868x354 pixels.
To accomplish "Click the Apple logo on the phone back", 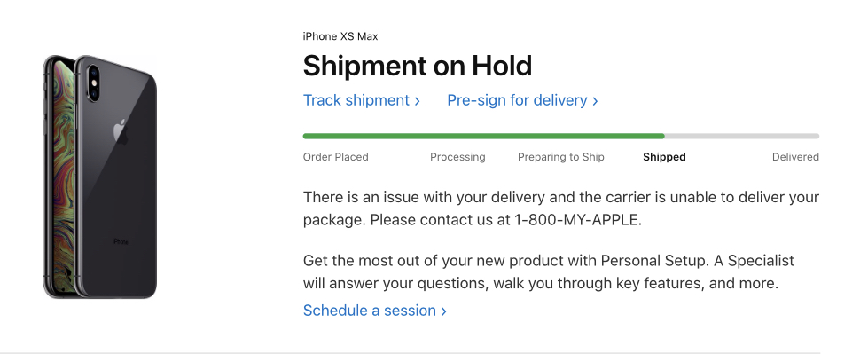I will pyautogui.click(x=121, y=130).
